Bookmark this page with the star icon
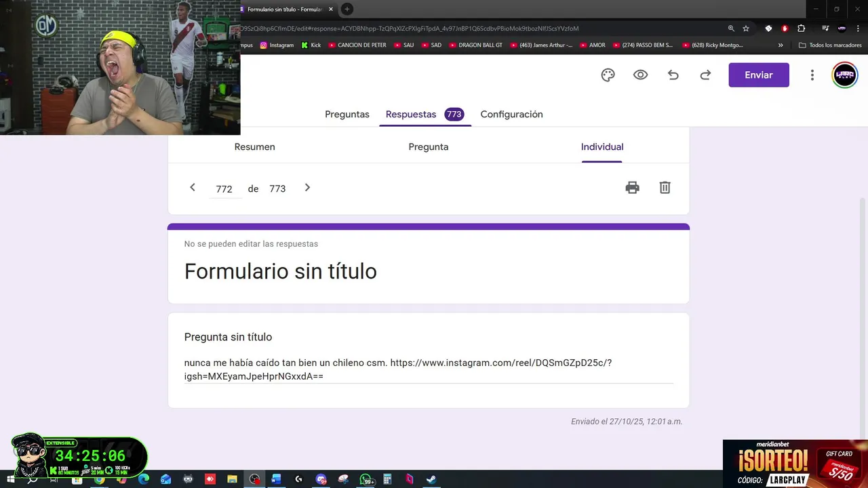Image resolution: width=868 pixels, height=488 pixels. pos(746,28)
